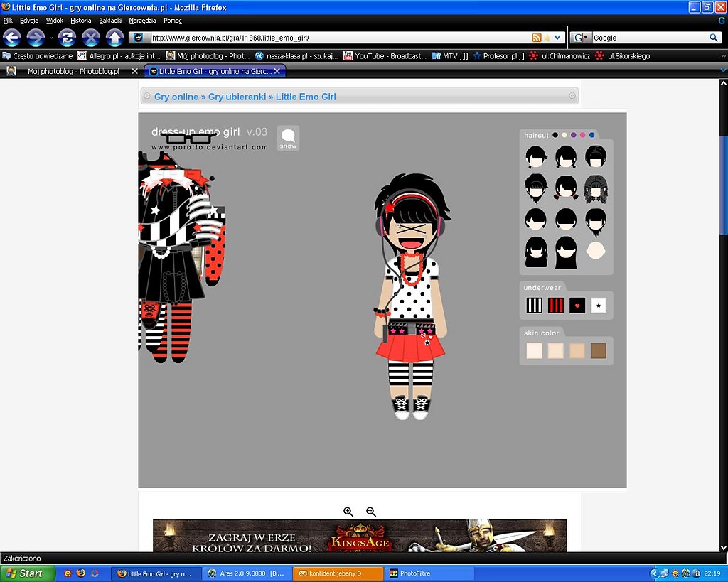The height and width of the screenshot is (582, 728).
Task: Subscribe via the RSS feed icon in address bar
Action: (537, 38)
